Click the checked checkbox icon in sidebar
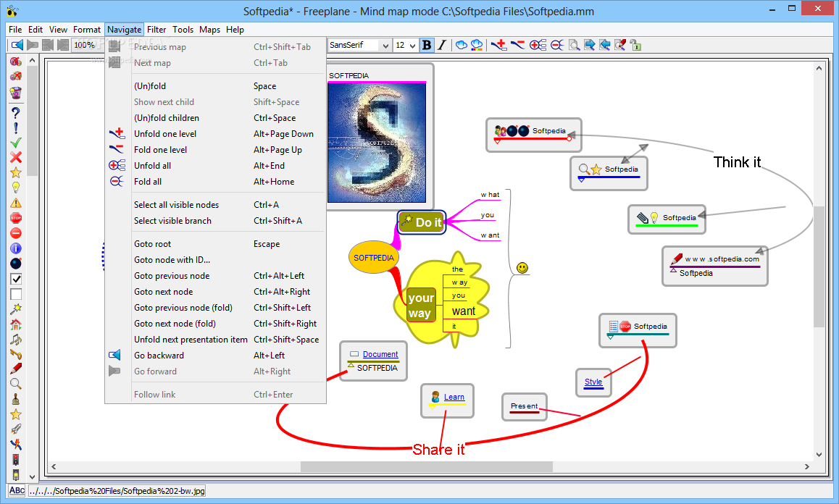 pyautogui.click(x=16, y=279)
